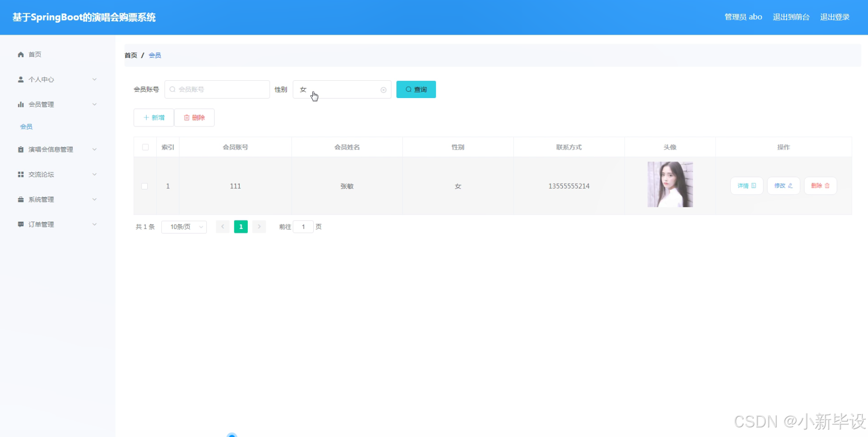This screenshot has height=437, width=868.
Task: Run the search with the 查询 button
Action: click(x=415, y=89)
